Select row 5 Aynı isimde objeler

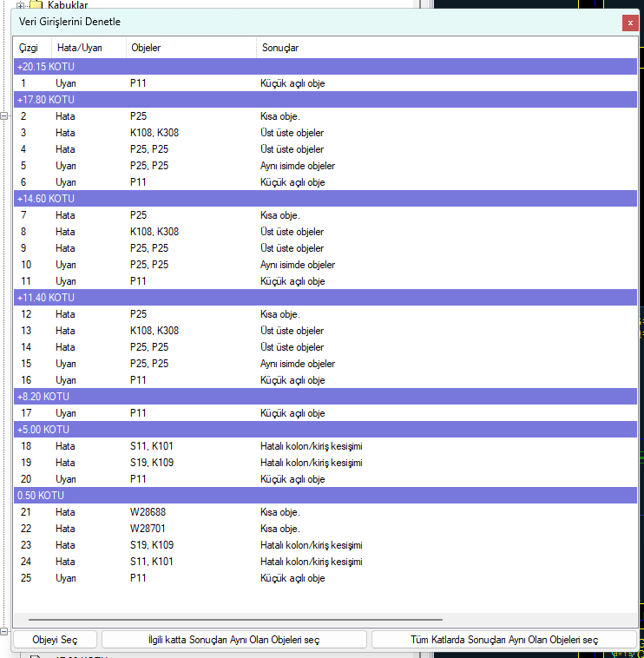pos(325,166)
